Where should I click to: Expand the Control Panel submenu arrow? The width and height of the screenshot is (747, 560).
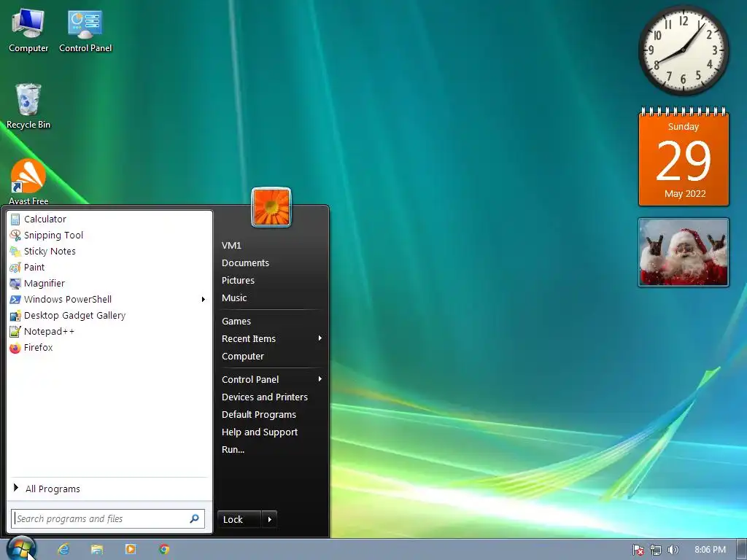320,379
